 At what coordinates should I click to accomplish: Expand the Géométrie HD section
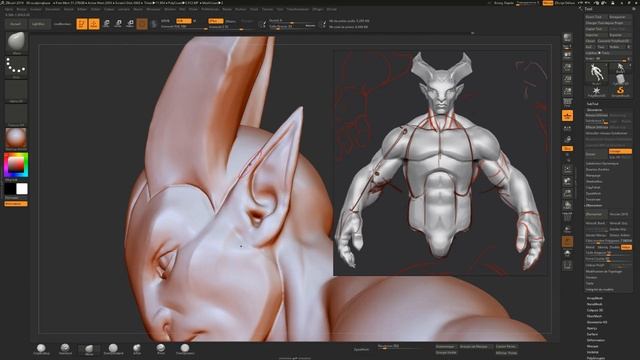(597, 322)
